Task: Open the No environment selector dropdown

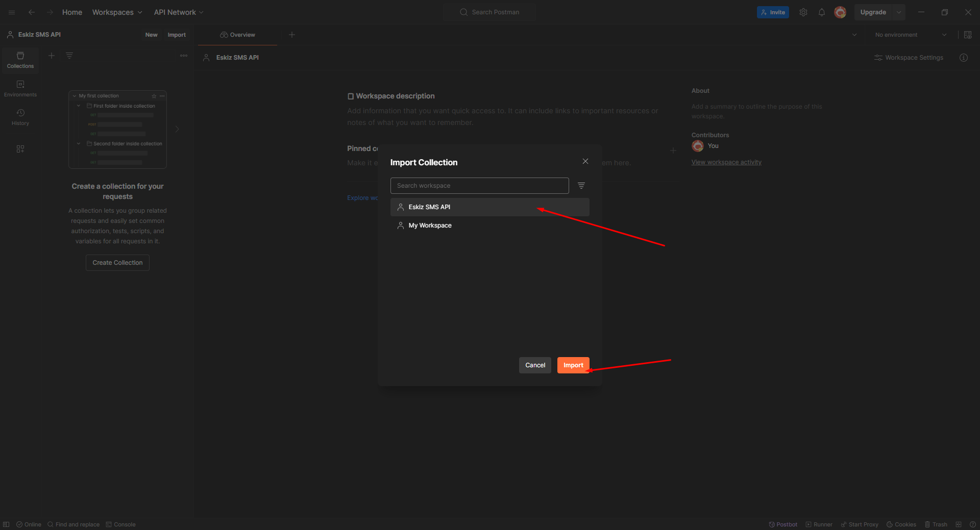Action: (x=910, y=35)
